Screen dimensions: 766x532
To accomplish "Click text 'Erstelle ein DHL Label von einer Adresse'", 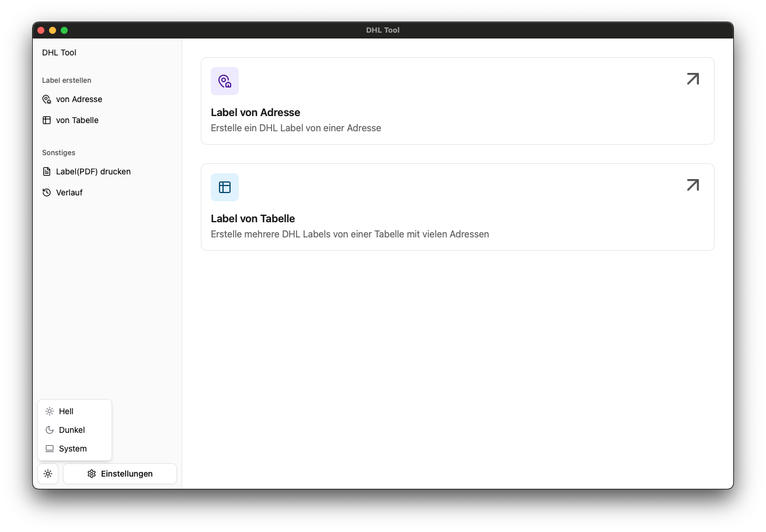I will [x=296, y=128].
